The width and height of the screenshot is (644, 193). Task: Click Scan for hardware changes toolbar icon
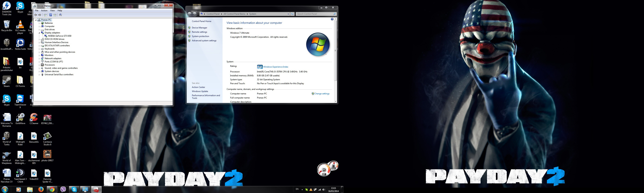coord(60,15)
